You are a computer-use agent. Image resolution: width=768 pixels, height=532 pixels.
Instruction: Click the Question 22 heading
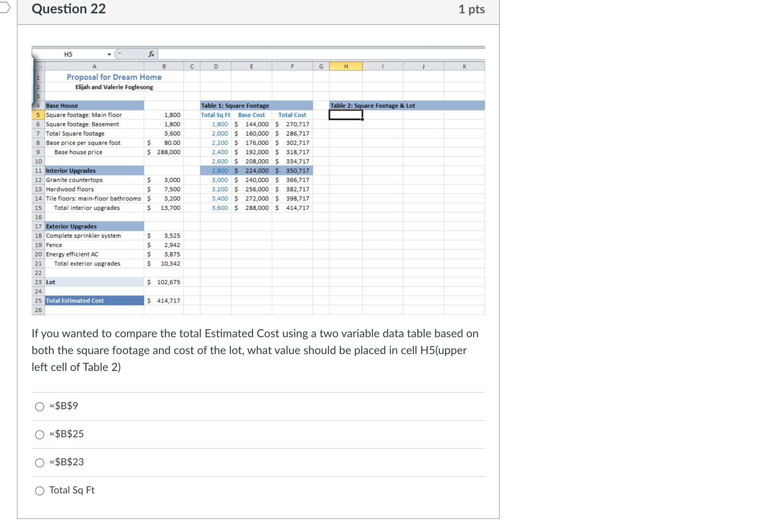(x=69, y=9)
